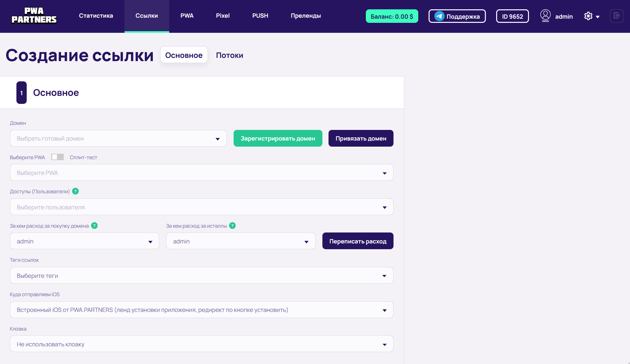The height and width of the screenshot is (364, 630).
Task: Open the Выберите PWA dropdown
Action: point(201,173)
